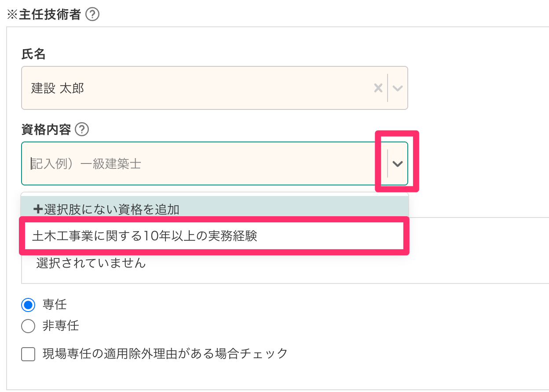Select the 専任 radio button
Image resolution: width=549 pixels, height=392 pixels.
coord(28,304)
